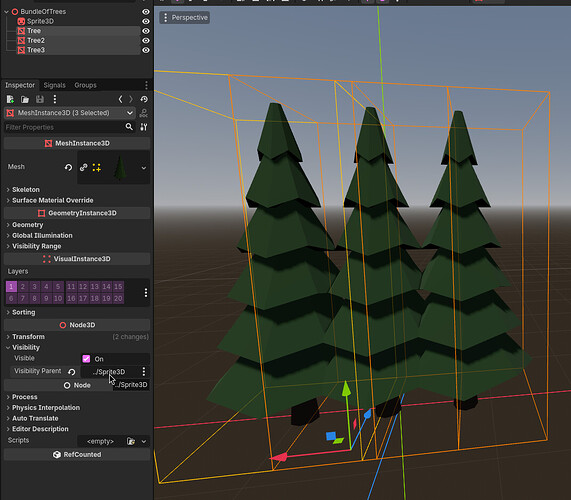This screenshot has height=500, width=571.
Task: Click the GeometryInstance3D section header
Action: pyautogui.click(x=77, y=213)
